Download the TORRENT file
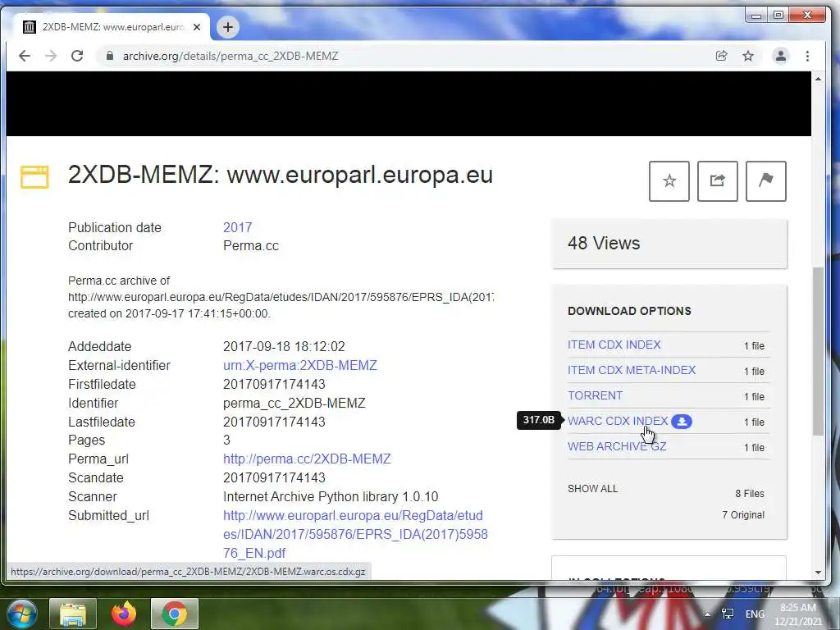 (x=596, y=395)
